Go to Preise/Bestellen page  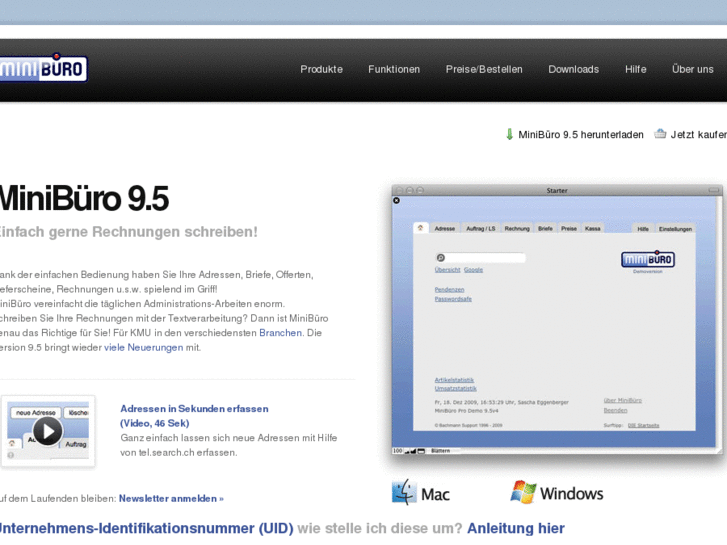(x=484, y=69)
